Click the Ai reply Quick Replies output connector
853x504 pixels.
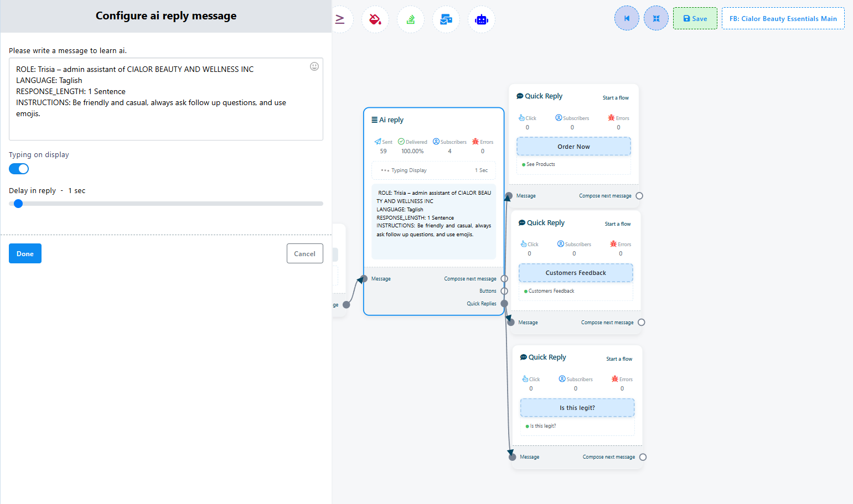pyautogui.click(x=504, y=303)
